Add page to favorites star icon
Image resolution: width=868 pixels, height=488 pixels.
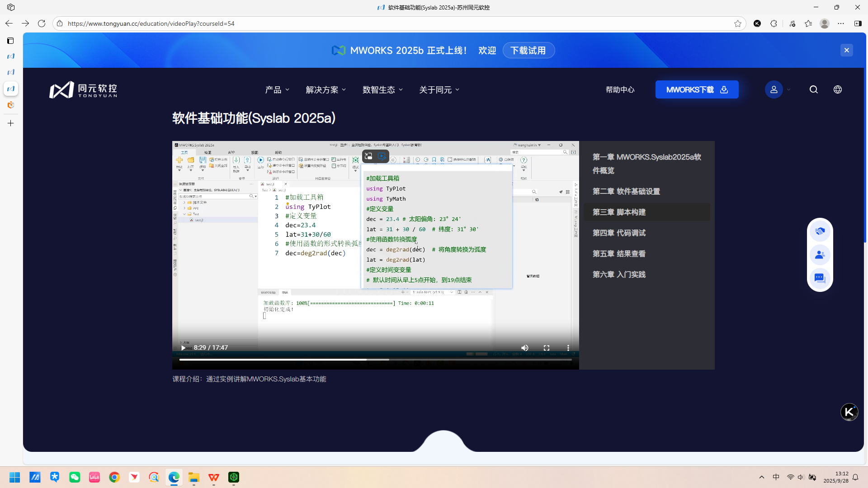pos(738,23)
